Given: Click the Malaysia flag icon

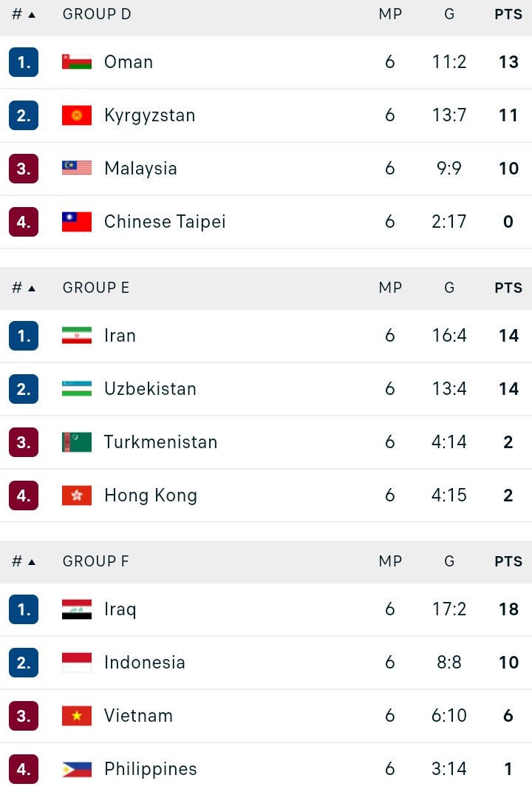Looking at the screenshot, I should tap(77, 168).
